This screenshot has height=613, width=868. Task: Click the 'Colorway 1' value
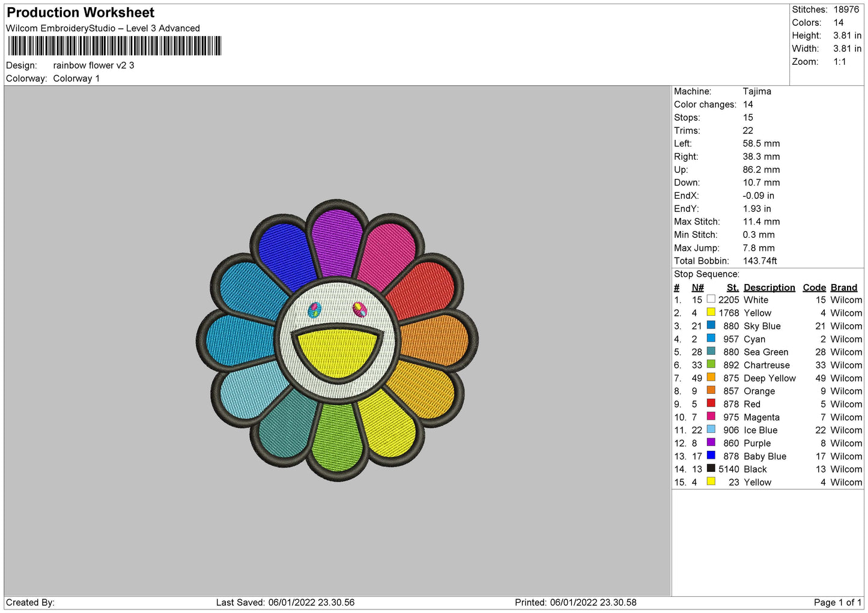pos(76,79)
